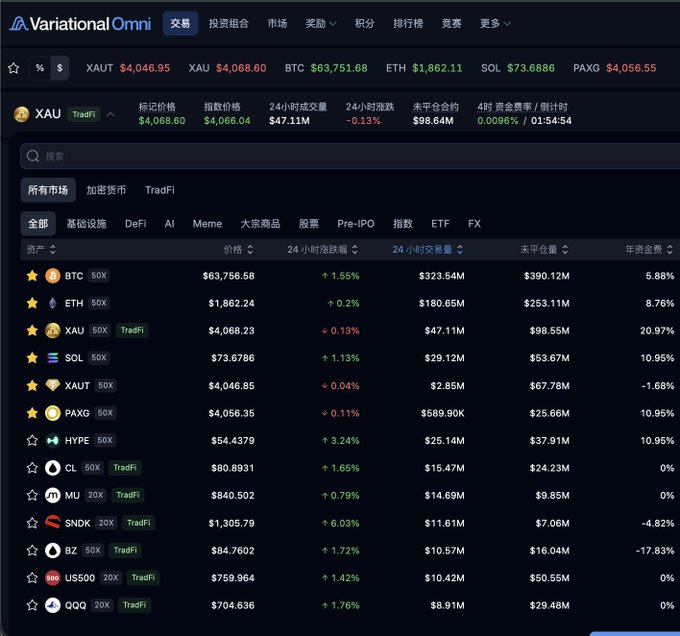Unfavorite BTC using its star

pyautogui.click(x=32, y=276)
